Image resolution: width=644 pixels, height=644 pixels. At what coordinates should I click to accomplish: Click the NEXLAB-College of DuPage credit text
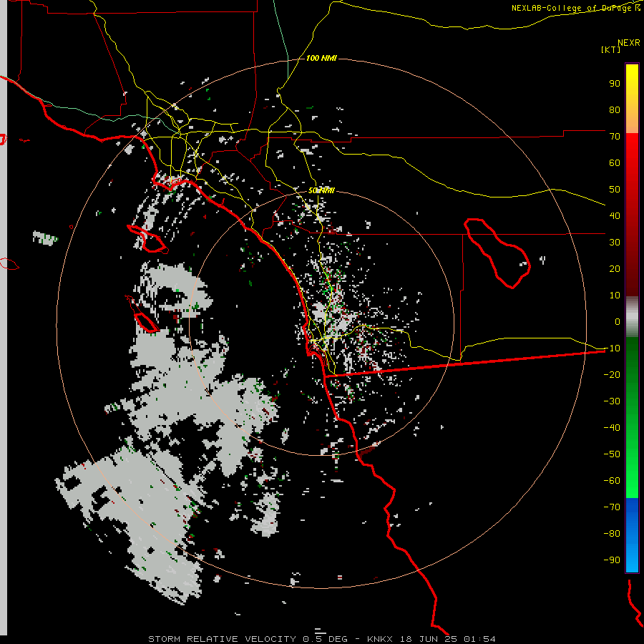tap(575, 8)
